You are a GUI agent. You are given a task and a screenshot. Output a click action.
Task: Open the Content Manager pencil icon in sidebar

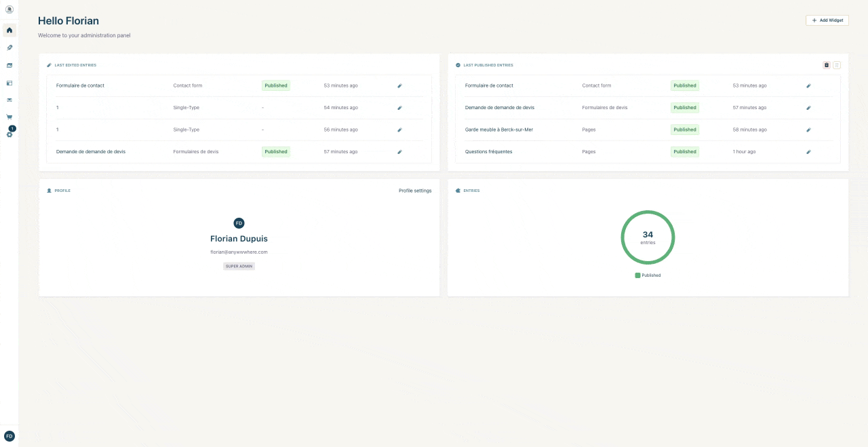(9, 47)
